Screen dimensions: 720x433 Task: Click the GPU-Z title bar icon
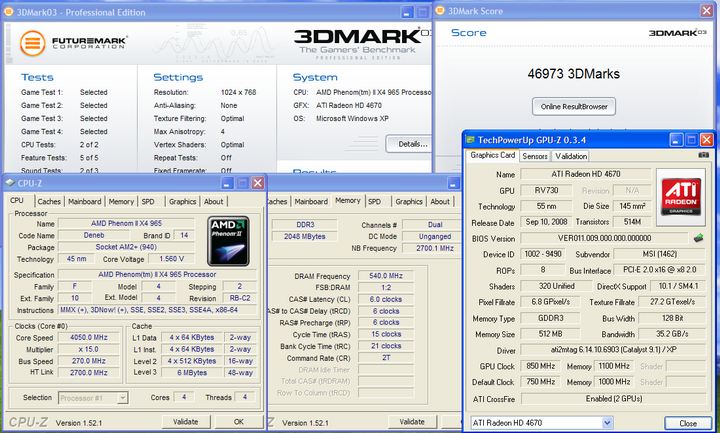pos(470,140)
